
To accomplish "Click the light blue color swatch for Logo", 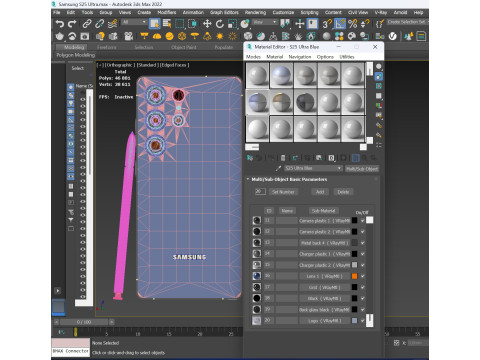I will click(354, 320).
